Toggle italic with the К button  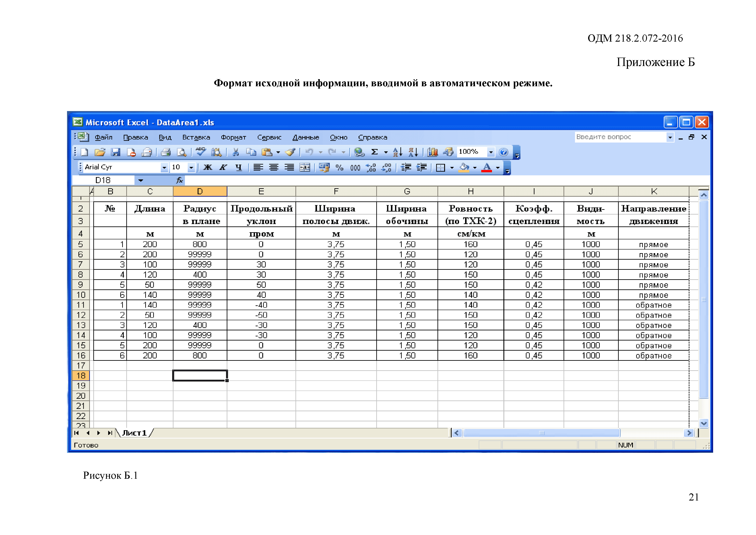(x=223, y=167)
